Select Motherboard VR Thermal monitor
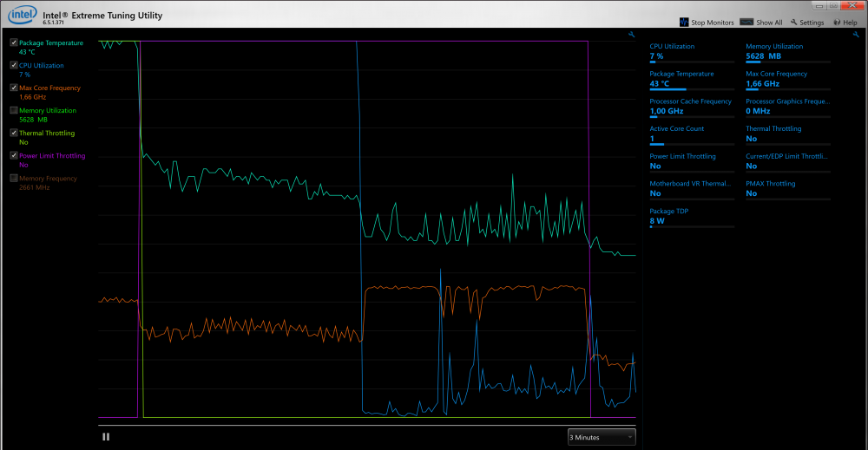Viewport: 868px width, 450px height. (692, 188)
